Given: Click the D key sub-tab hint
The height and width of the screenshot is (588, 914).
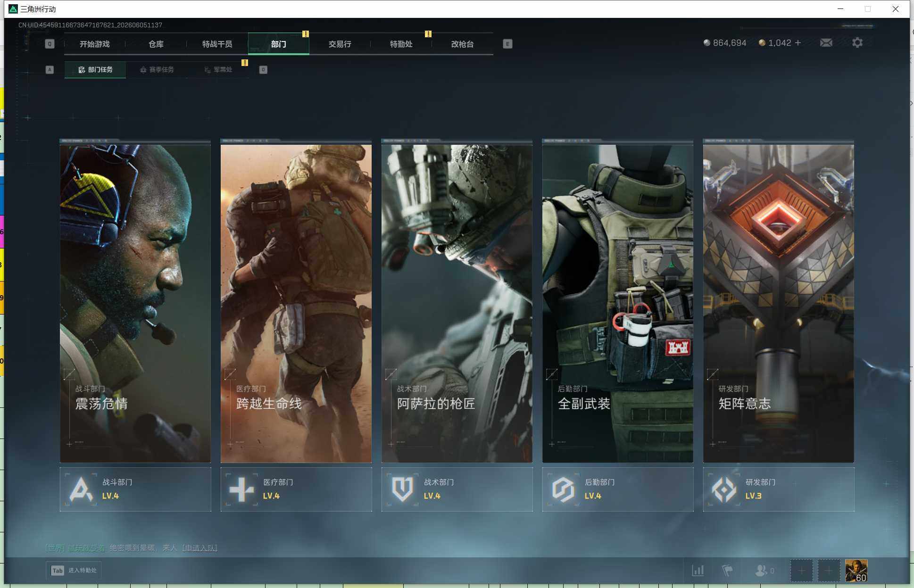Looking at the screenshot, I should [263, 70].
